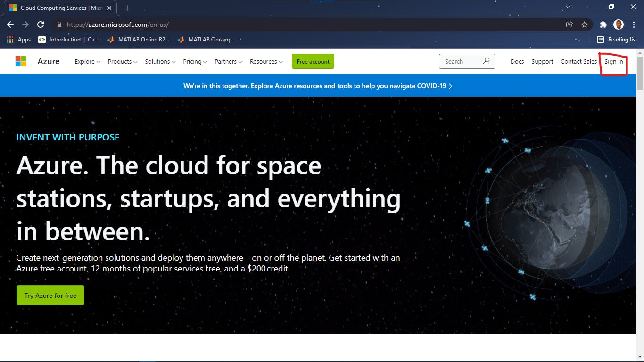Click Try Azure for free button
The image size is (644, 362).
(x=50, y=295)
